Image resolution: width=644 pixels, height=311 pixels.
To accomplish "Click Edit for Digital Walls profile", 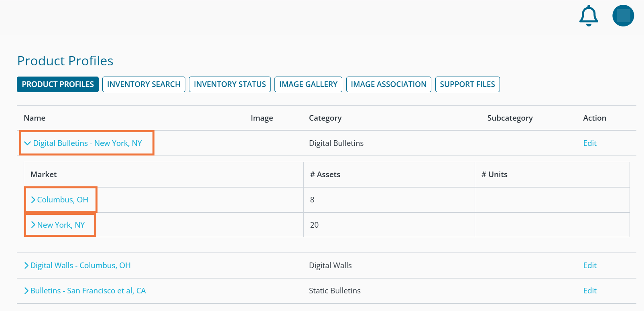I will tap(589, 265).
